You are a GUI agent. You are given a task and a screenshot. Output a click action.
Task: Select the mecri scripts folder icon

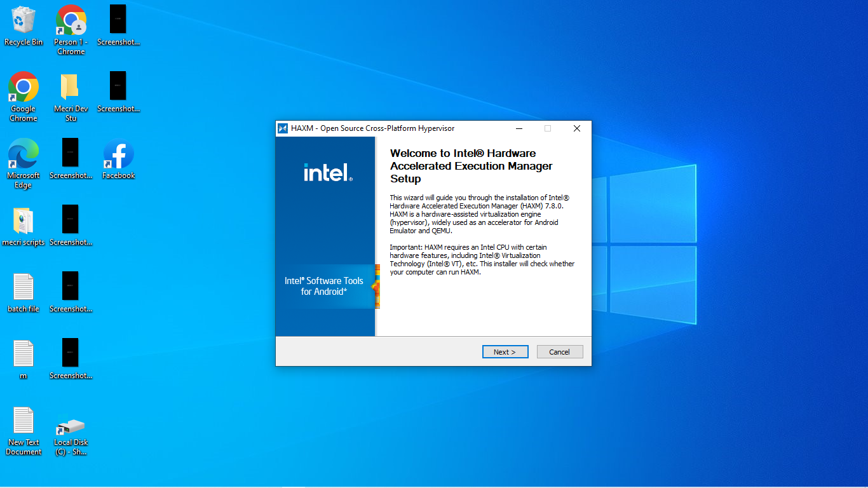click(x=24, y=226)
